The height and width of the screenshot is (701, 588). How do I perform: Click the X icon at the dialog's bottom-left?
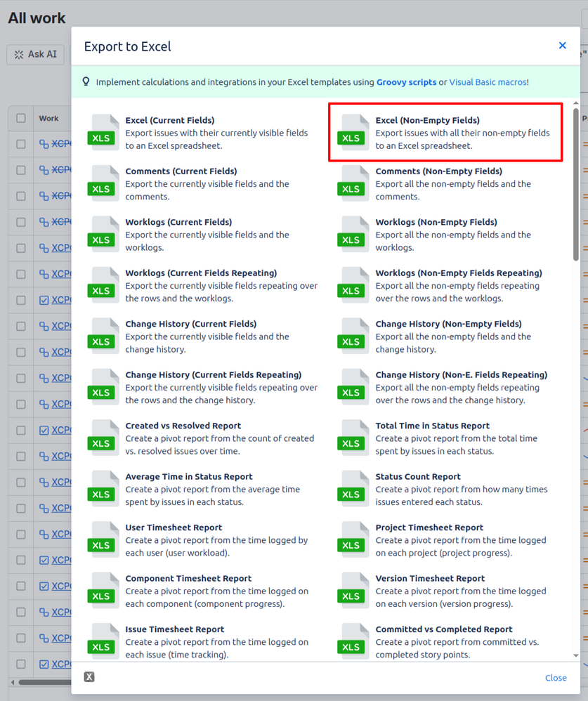[88, 676]
